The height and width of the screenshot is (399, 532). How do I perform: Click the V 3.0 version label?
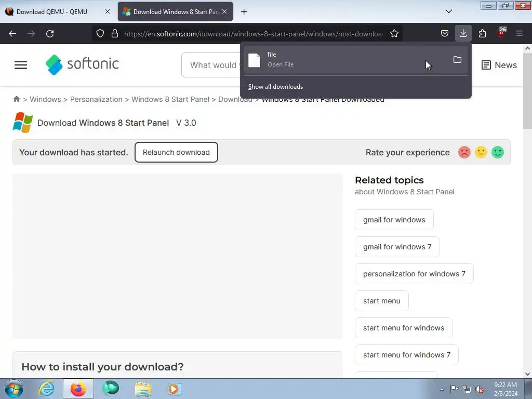click(186, 123)
